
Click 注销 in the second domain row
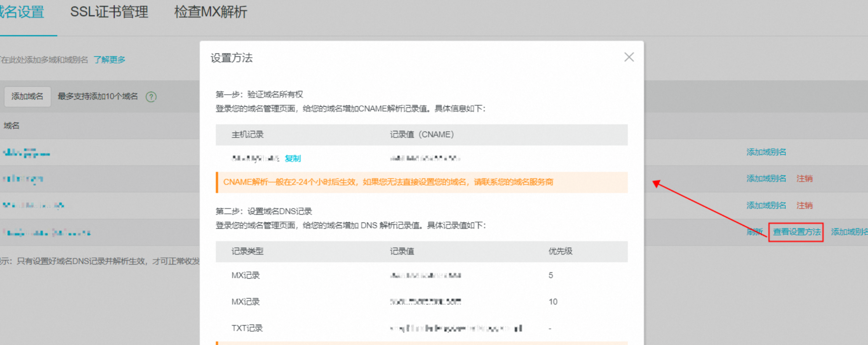click(804, 179)
